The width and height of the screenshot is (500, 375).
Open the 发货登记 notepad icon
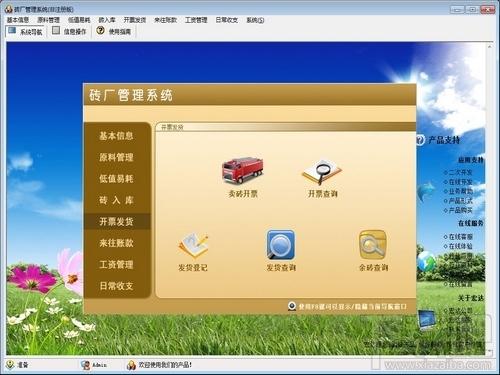click(193, 246)
